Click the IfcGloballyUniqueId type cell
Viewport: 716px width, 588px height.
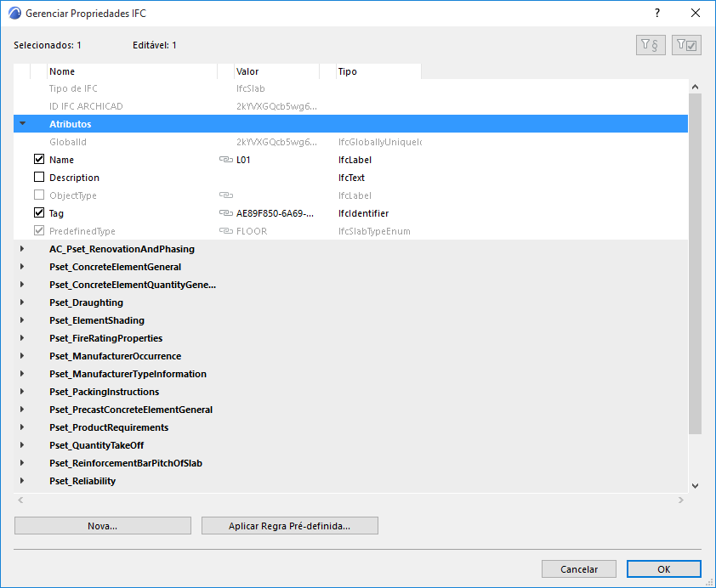pos(380,142)
